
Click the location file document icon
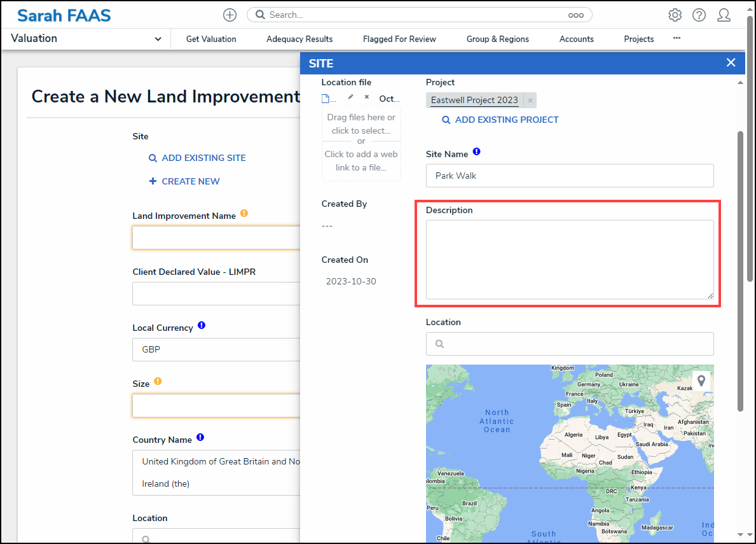pyautogui.click(x=326, y=99)
